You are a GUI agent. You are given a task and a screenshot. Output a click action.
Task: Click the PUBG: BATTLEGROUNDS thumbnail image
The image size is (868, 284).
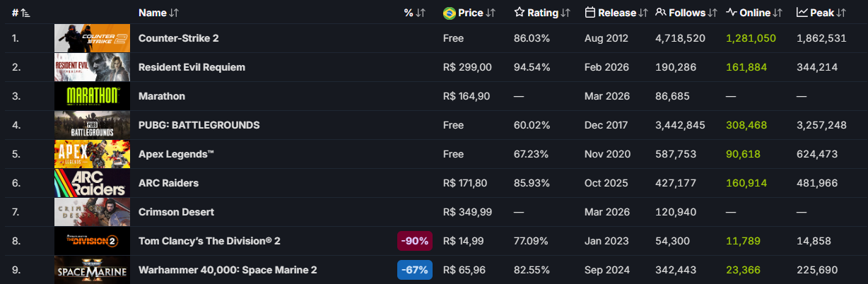click(x=93, y=125)
